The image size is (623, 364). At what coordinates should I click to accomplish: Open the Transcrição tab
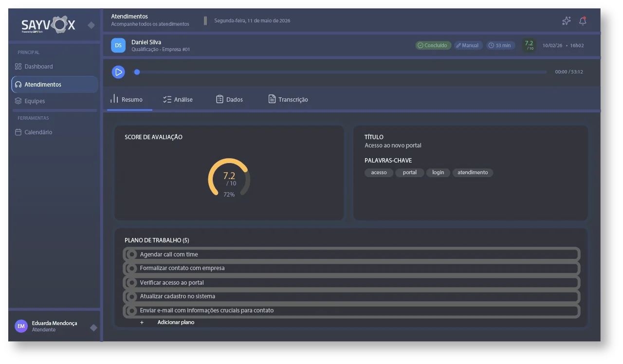click(x=288, y=99)
